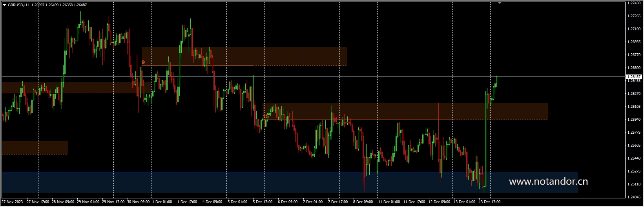Click the 5 Dec 17:00 time label
The height and width of the screenshot is (207, 644).
pyautogui.click(x=263, y=202)
